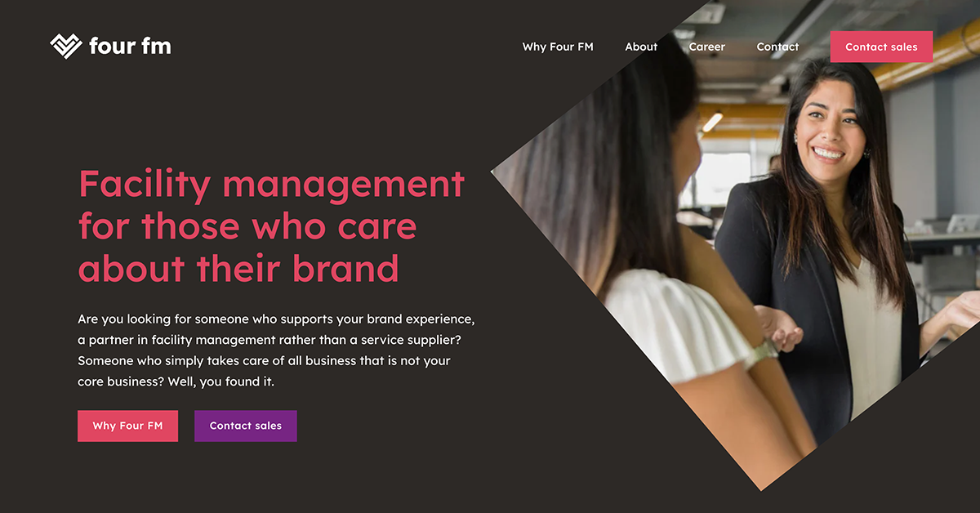Image resolution: width=980 pixels, height=513 pixels.
Task: Click the pink Why Four FM hero button
Action: tap(127, 426)
